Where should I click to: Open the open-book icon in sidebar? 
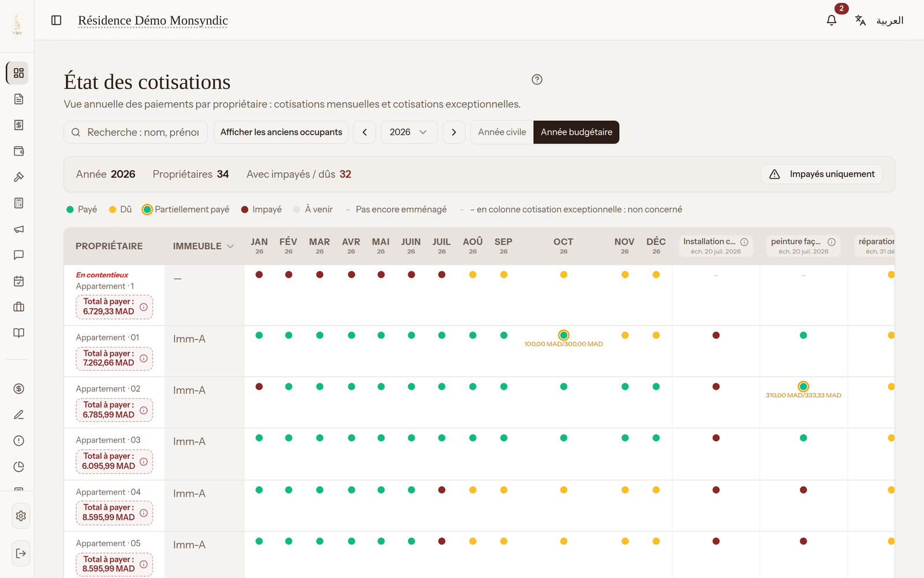[x=18, y=333]
